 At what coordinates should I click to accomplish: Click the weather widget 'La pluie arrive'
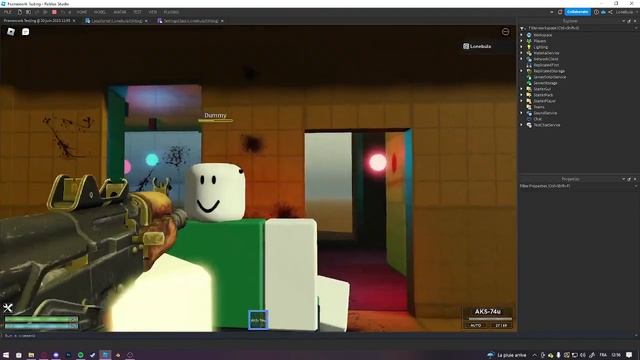[x=507, y=355]
